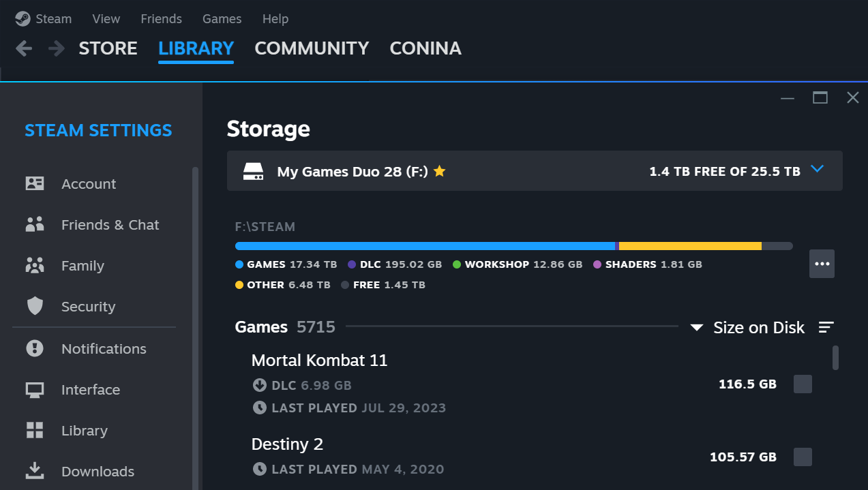
Task: Open the Security shield icon
Action: tap(35, 307)
